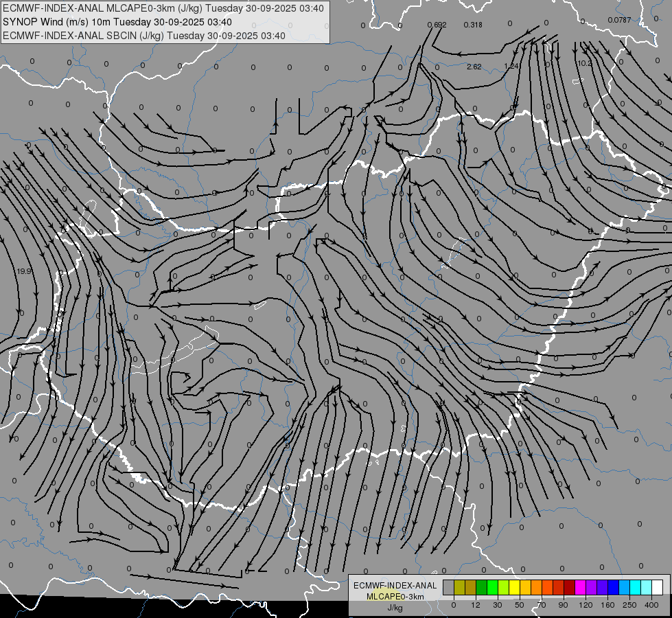Click the legend tick label 30
672x618 pixels.
(498, 605)
